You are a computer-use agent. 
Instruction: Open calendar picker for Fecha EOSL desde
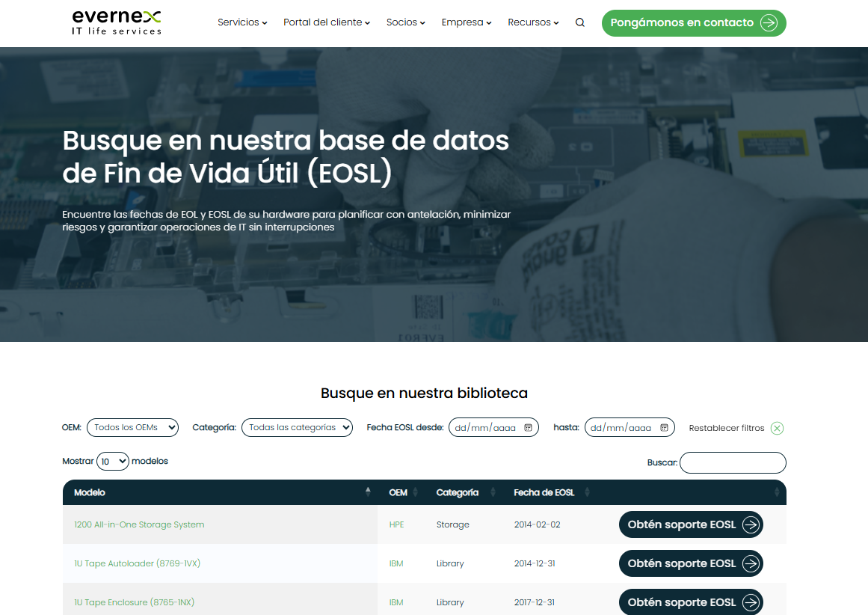click(x=528, y=428)
